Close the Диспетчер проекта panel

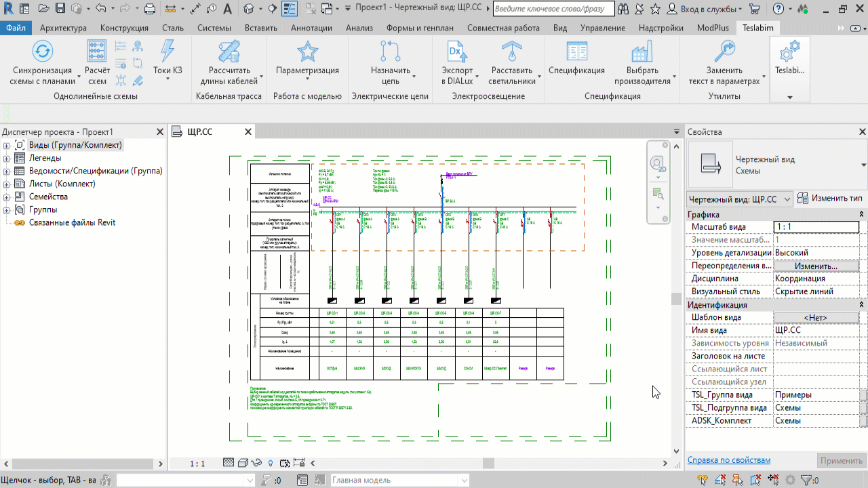coord(160,132)
